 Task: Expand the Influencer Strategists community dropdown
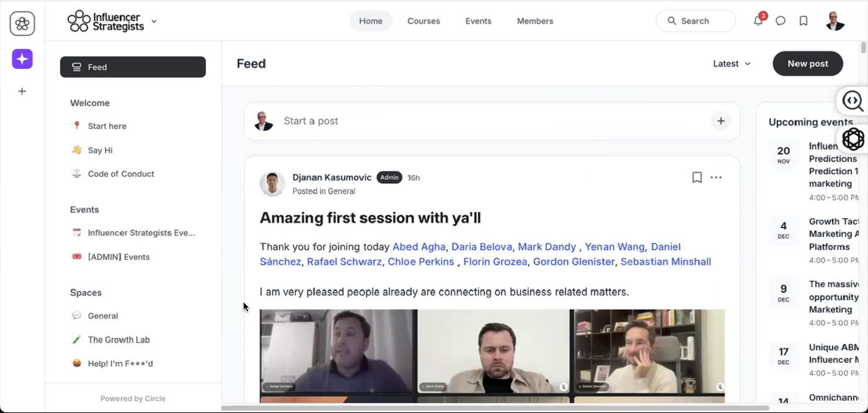(x=154, y=21)
